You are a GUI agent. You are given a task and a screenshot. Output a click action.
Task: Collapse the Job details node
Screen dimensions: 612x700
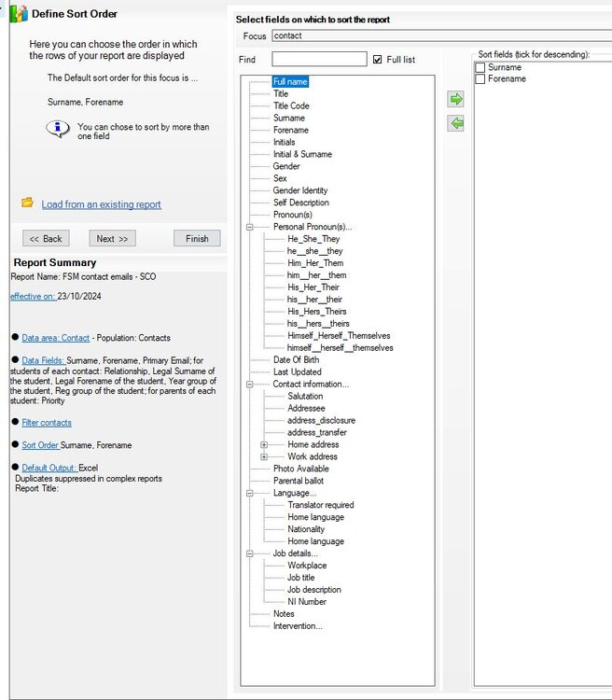coord(249,554)
